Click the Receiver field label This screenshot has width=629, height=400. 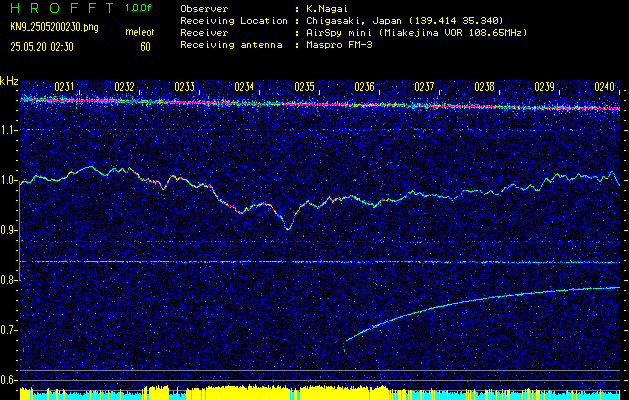tap(204, 33)
